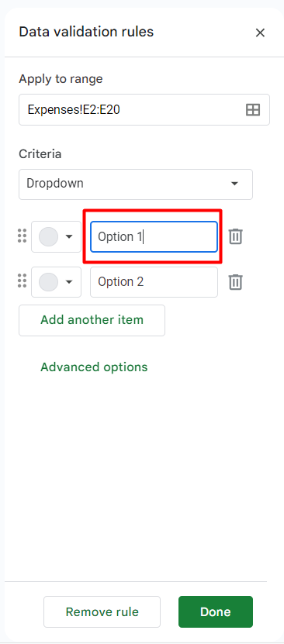Expand the color arrow next to Option 1
Screen dimensions: 284x644
click(69, 236)
